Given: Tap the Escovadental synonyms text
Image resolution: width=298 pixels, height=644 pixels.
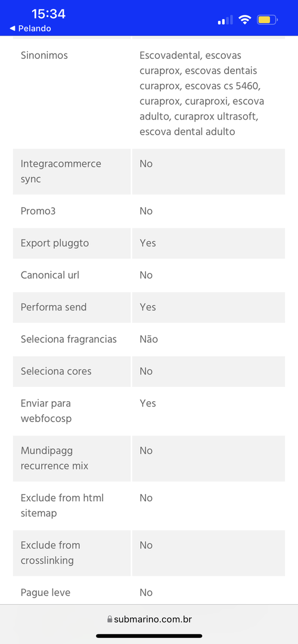Looking at the screenshot, I should click(202, 93).
